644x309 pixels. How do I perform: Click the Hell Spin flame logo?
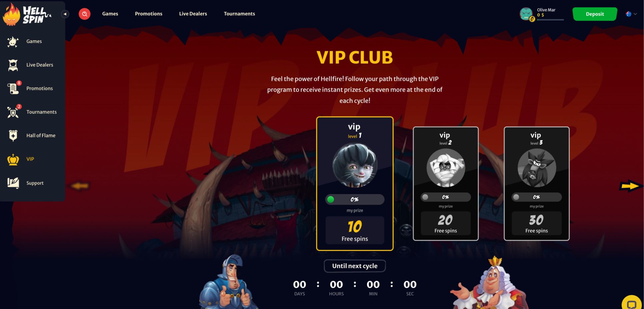point(27,15)
